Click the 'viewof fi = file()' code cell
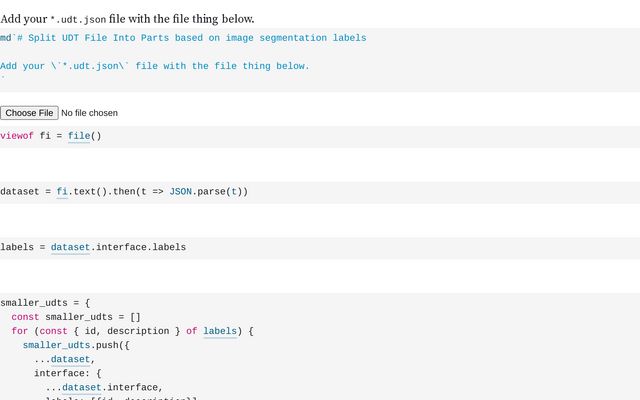This screenshot has height=400, width=640. (x=51, y=136)
